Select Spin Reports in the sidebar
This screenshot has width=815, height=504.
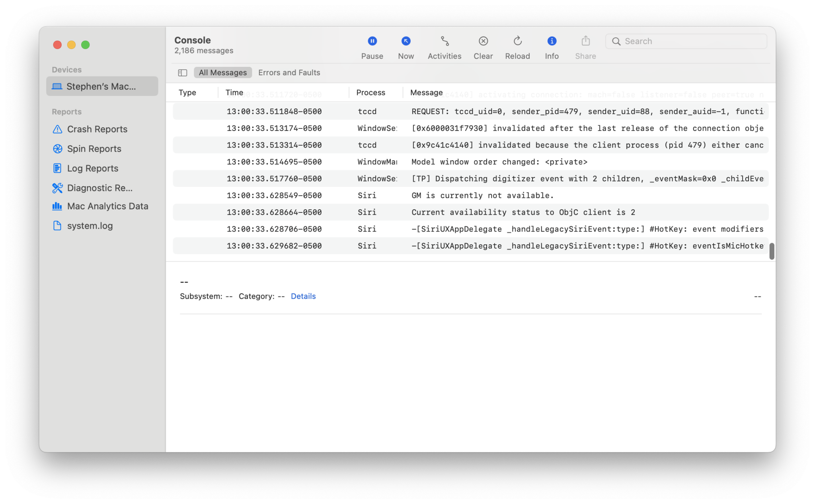click(x=94, y=148)
